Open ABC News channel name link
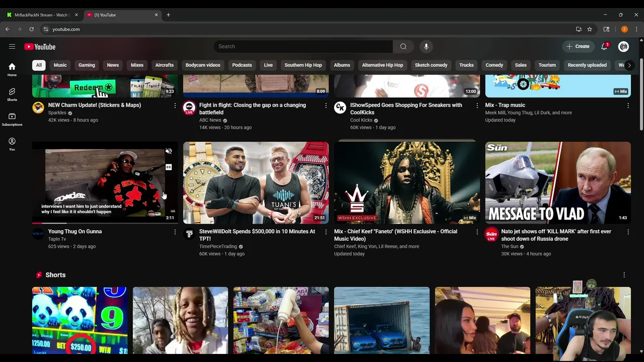The image size is (644, 362). click(210, 120)
